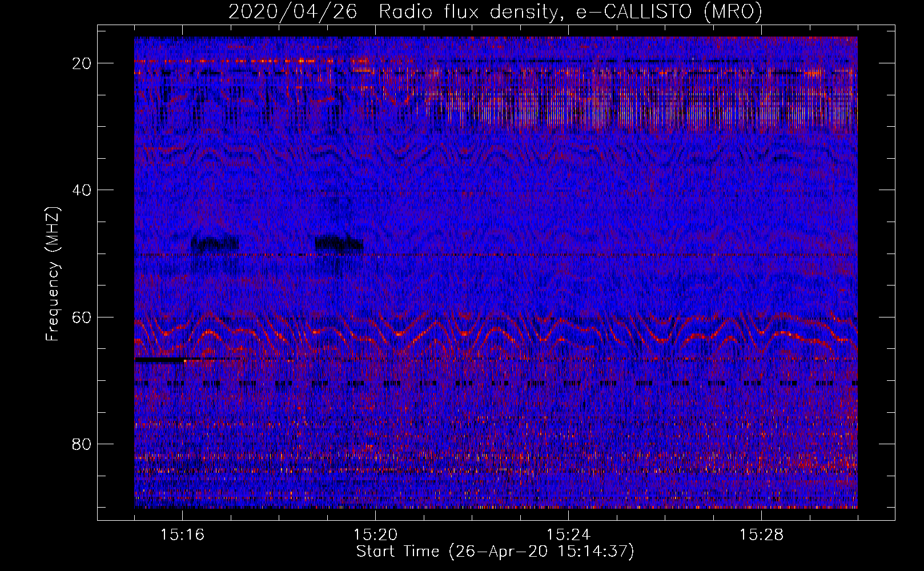Click the time tick label '15:16'

[x=182, y=535]
